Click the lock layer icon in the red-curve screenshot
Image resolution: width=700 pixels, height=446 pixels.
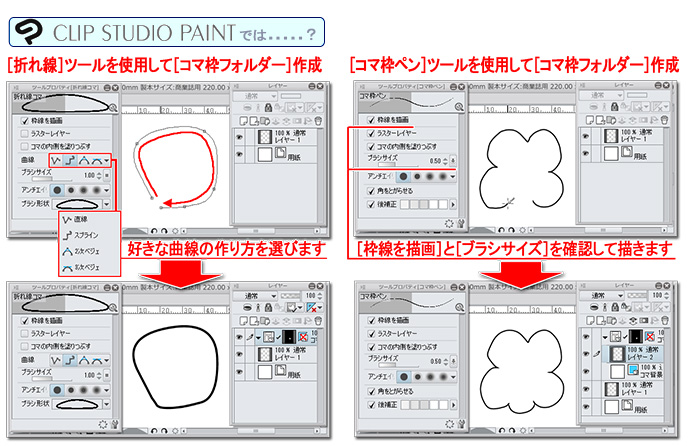tap(268, 108)
